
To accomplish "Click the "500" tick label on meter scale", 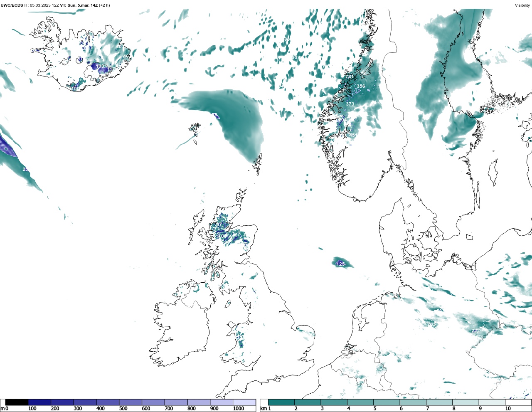I will [123, 409].
